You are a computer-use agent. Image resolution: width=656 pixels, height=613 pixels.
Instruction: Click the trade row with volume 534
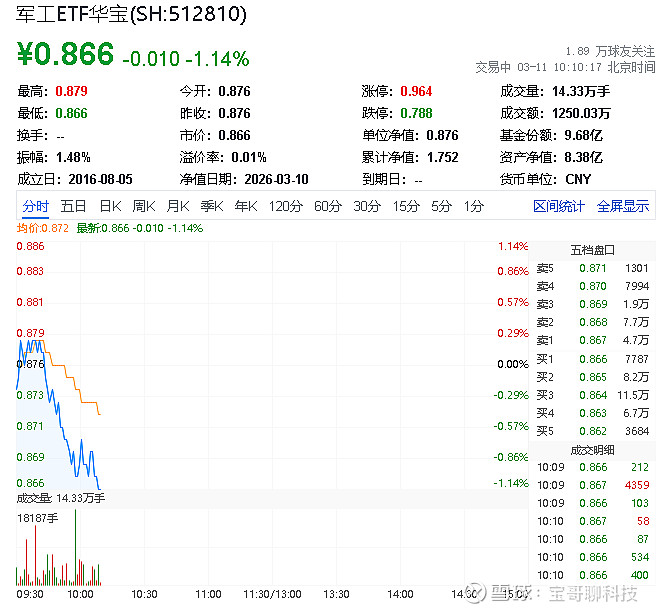(593, 557)
